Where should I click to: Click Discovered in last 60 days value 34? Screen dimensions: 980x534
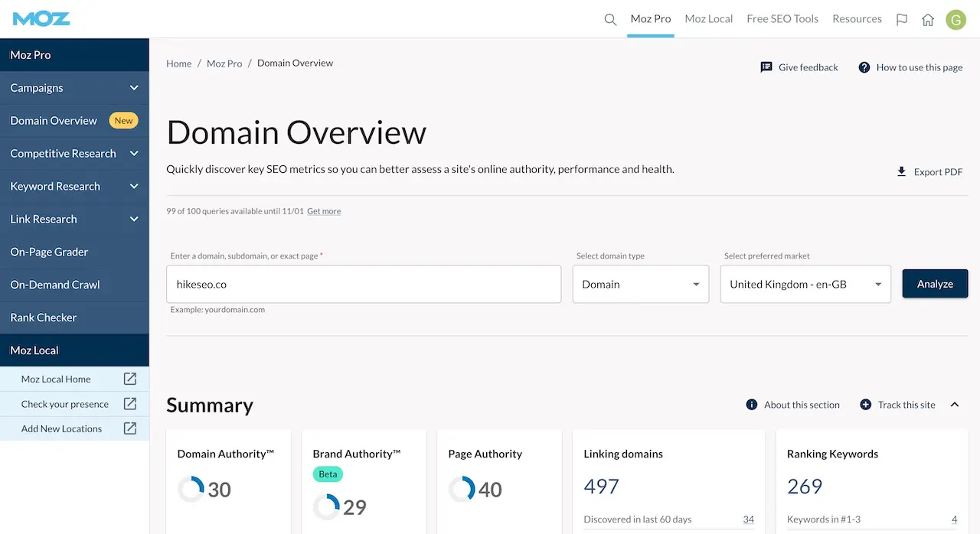point(748,519)
